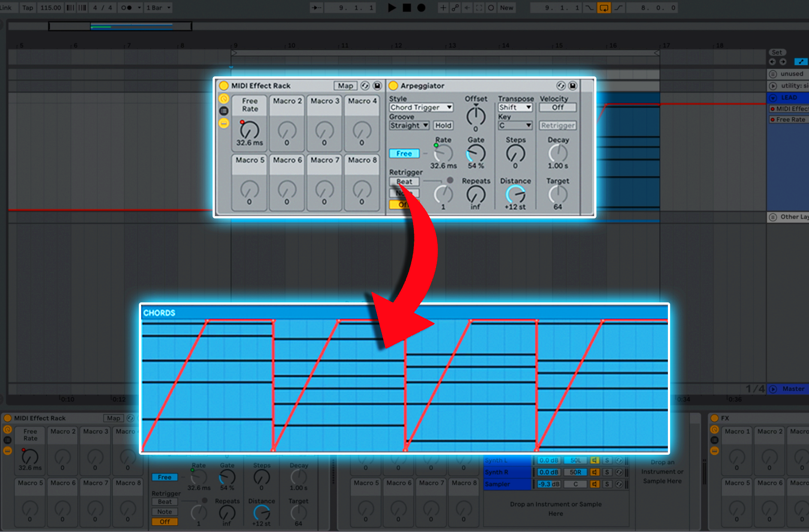
Task: Click the Tap tempo button
Action: coord(28,8)
